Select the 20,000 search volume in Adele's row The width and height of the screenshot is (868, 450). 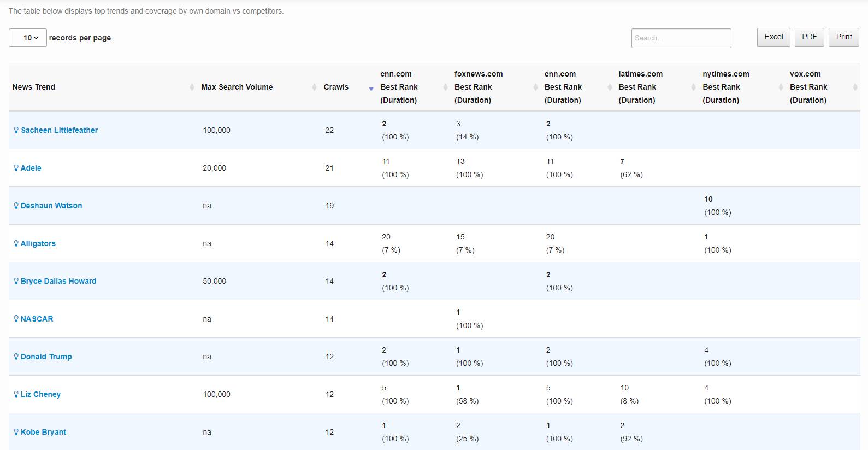(214, 168)
